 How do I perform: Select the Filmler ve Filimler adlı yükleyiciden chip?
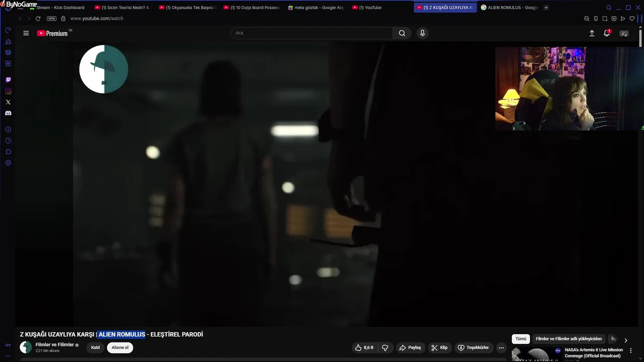tap(569, 339)
